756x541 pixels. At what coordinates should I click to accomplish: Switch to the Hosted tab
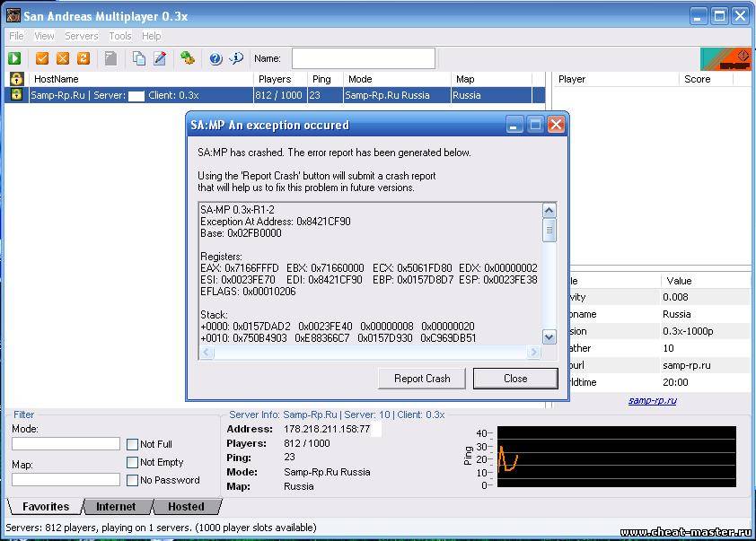pos(186,507)
